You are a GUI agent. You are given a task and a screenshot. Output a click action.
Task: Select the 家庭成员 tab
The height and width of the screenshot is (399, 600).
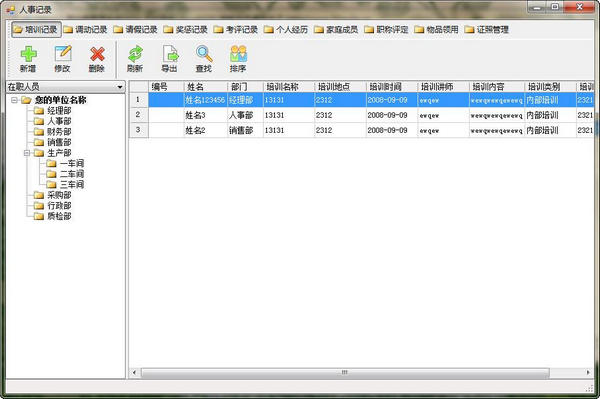[x=336, y=29]
